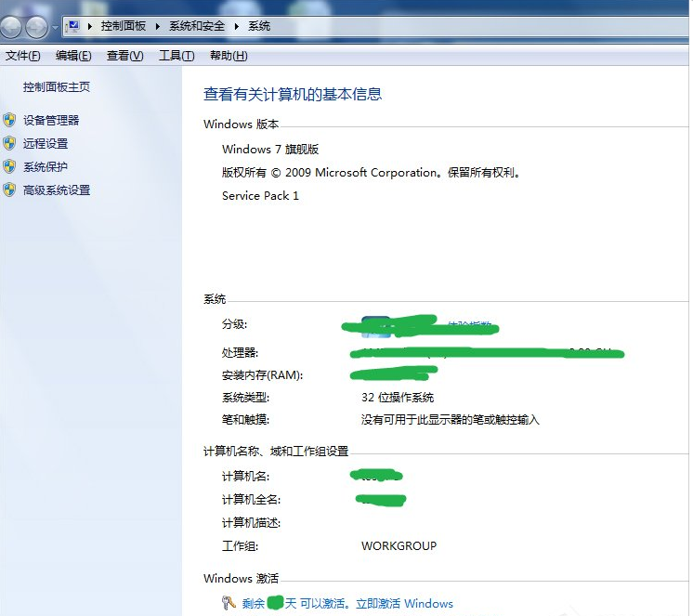Open the 查看(V) menu
The width and height of the screenshot is (693, 616).
[x=124, y=56]
